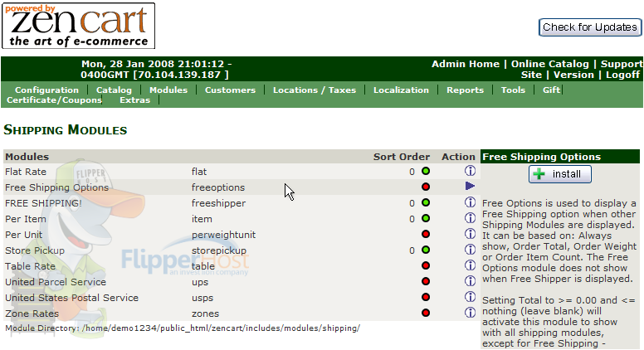Image resolution: width=644 pixels, height=350 pixels.
Task: Open the Localization menu
Action: (401, 90)
